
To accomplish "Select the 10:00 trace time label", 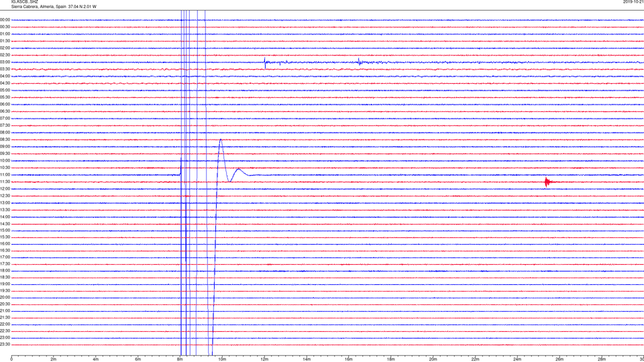I will (x=5, y=160).
